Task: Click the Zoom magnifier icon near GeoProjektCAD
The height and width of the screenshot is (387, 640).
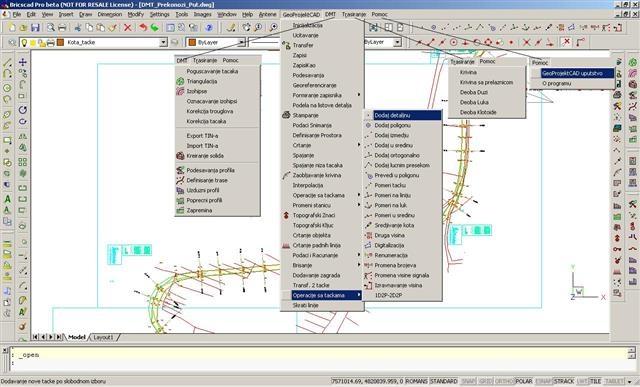Action: pos(273,28)
